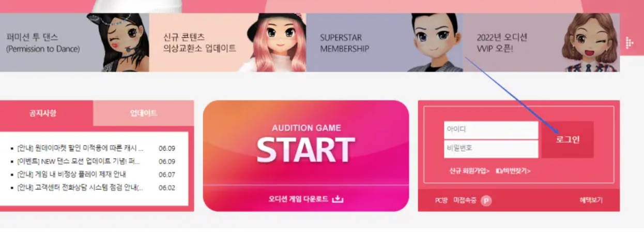Switch to the 업데이트 tab
This screenshot has height=233, width=644.
[144, 113]
